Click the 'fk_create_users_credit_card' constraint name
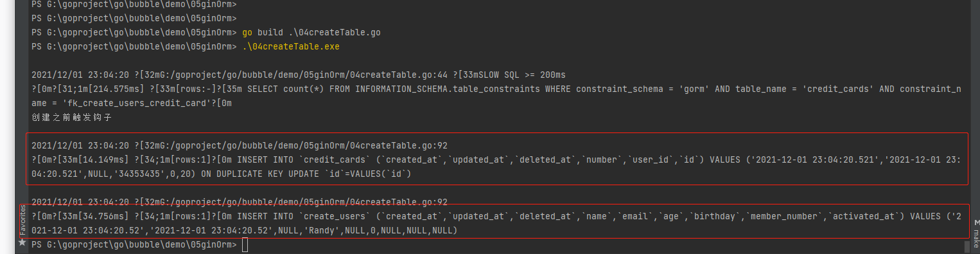Image resolution: width=980 pixels, height=254 pixels. (x=137, y=103)
